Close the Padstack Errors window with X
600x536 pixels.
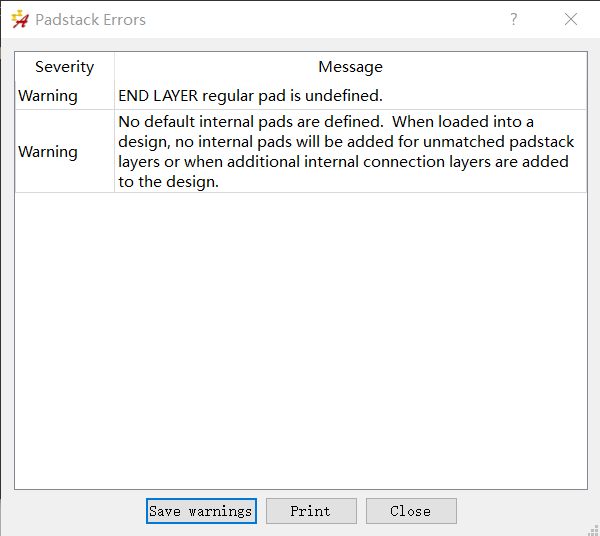click(x=571, y=19)
